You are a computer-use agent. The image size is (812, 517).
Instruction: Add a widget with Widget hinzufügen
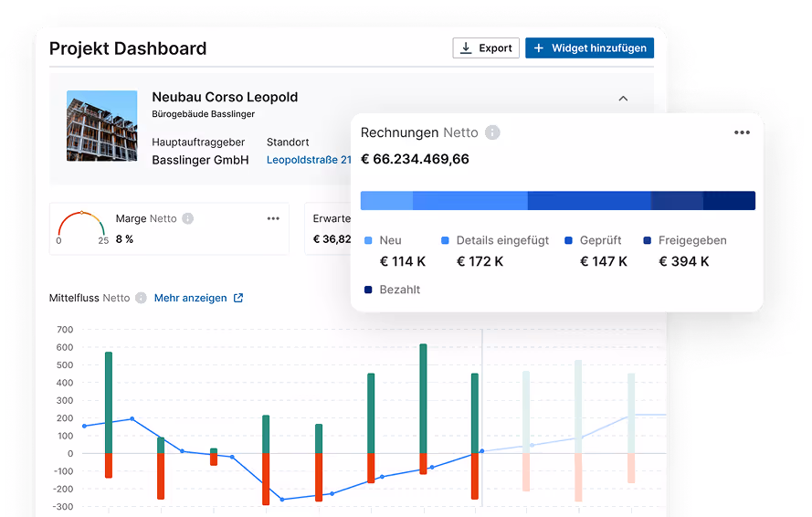click(x=589, y=48)
